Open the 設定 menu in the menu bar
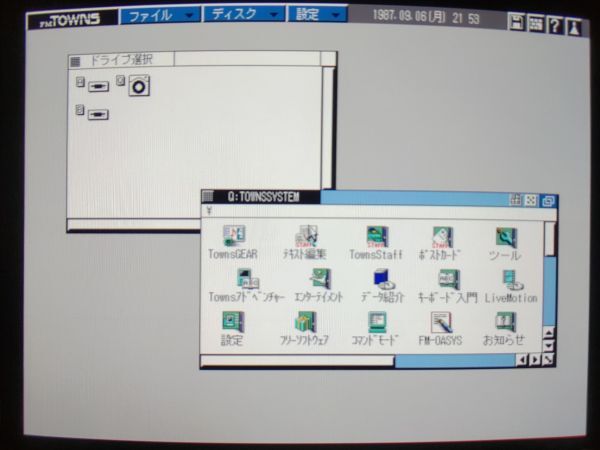This screenshot has height=450, width=600. (317, 14)
